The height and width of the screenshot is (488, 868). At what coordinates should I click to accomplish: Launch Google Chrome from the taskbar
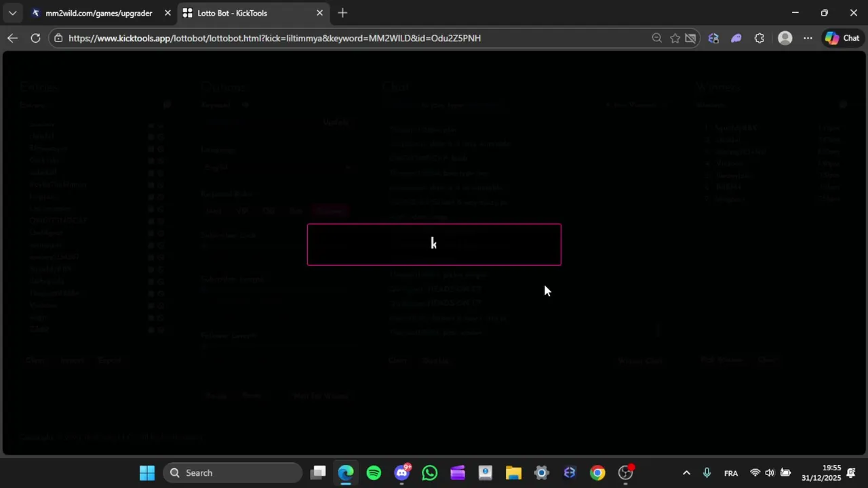coord(597,472)
